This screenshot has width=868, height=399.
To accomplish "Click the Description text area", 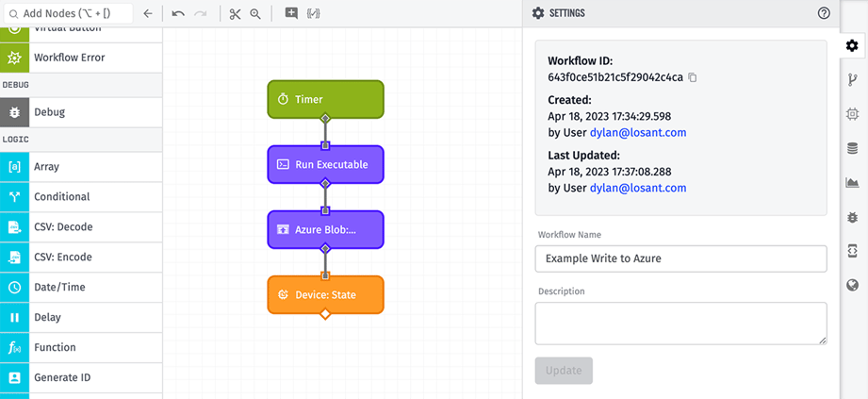I will pyautogui.click(x=680, y=323).
